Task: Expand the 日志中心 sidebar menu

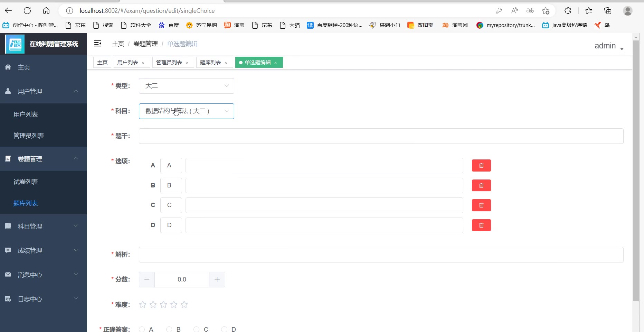Action: click(x=44, y=299)
